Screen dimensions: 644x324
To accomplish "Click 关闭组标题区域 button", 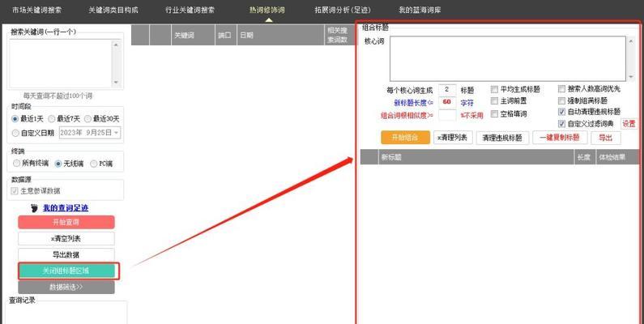I will 66,271.
